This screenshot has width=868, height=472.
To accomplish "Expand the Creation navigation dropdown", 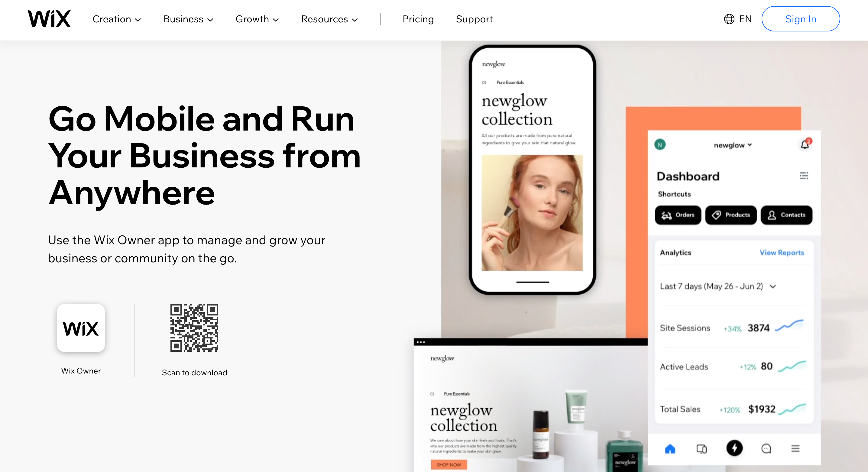I will [x=116, y=19].
